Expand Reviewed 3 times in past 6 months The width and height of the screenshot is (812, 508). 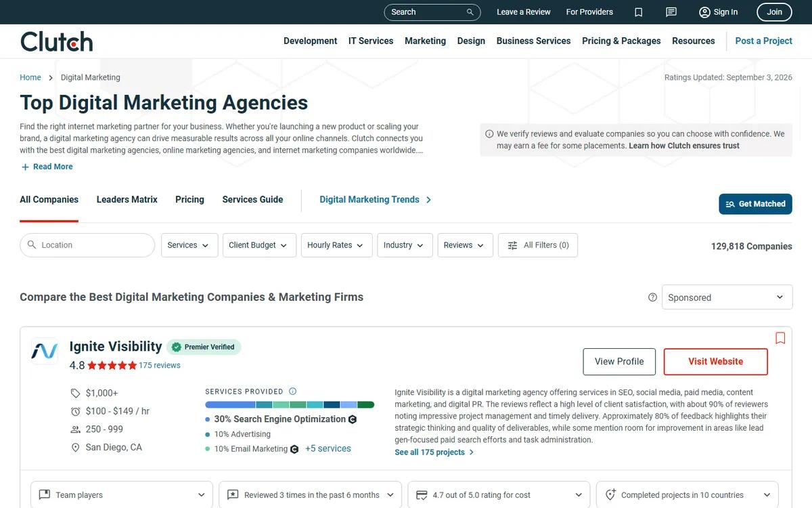[310, 495]
